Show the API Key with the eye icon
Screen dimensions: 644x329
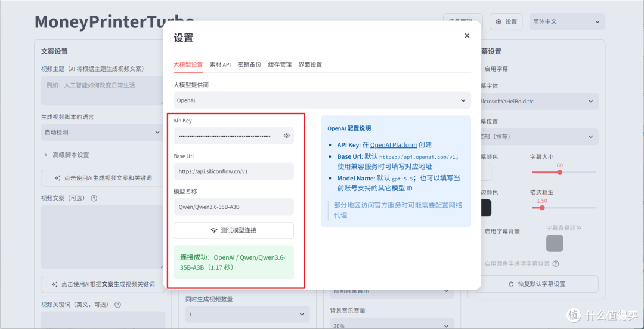287,136
